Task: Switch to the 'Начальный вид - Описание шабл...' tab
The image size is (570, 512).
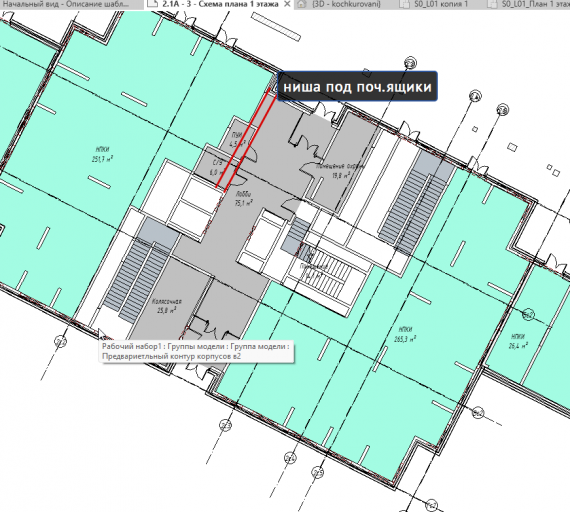Action: click(x=65, y=4)
